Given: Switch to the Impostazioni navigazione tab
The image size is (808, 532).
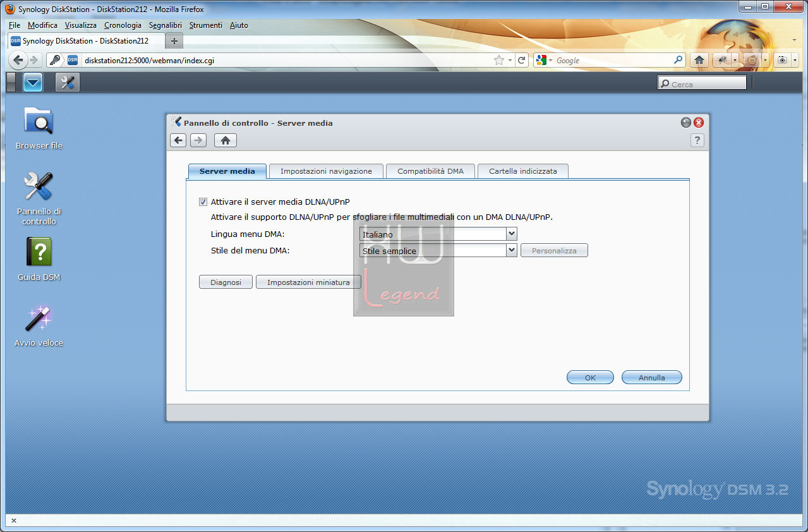Looking at the screenshot, I should click(326, 171).
